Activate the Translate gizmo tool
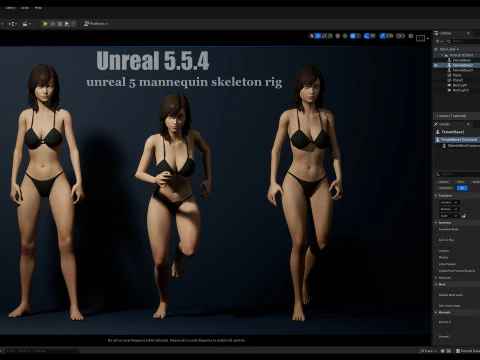This screenshot has width=480, height=360. [318, 36]
